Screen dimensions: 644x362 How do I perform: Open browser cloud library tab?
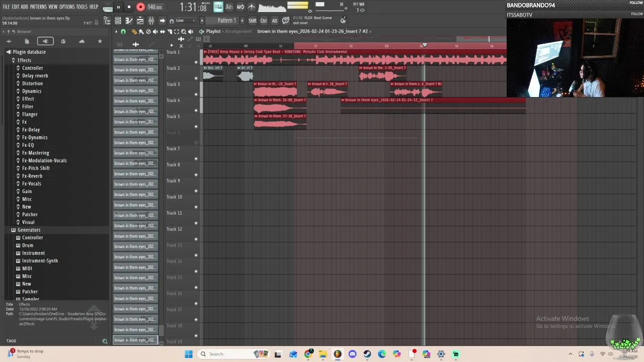pos(82,41)
